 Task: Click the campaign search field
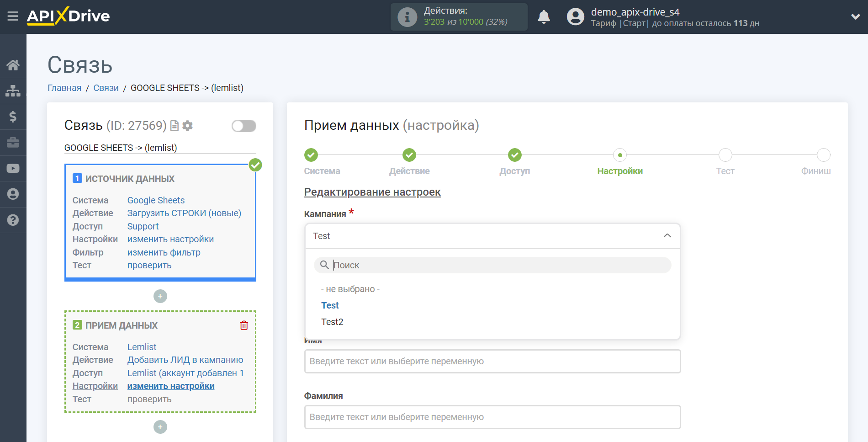(492, 265)
